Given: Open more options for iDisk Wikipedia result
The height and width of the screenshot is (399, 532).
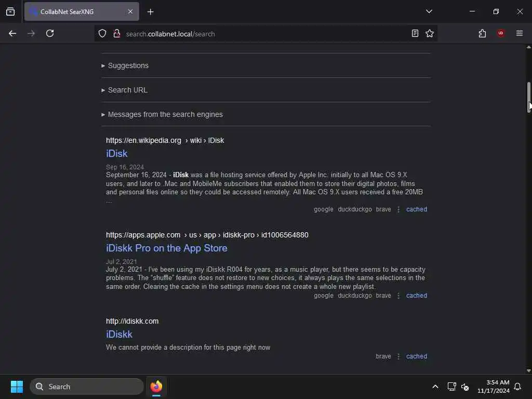Looking at the screenshot, I should [398, 209].
